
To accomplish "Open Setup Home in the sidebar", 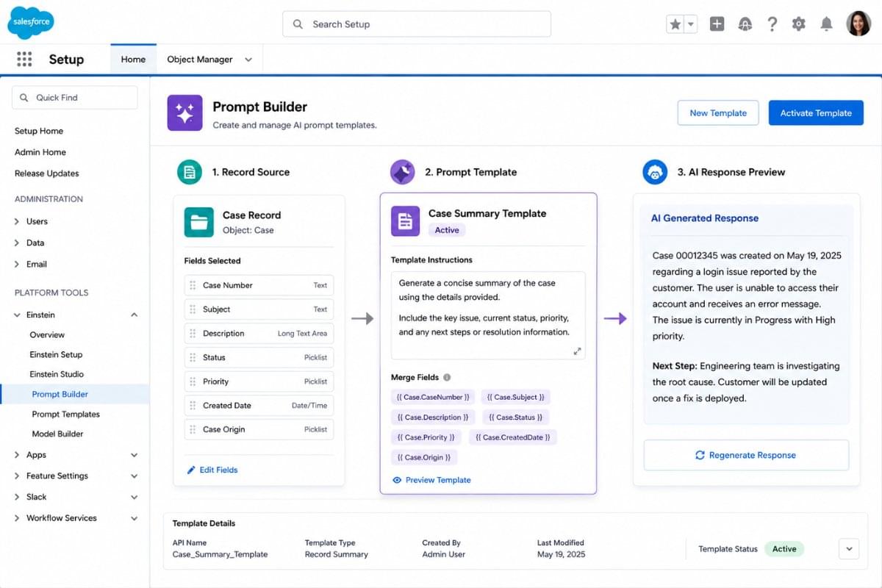I will tap(39, 131).
